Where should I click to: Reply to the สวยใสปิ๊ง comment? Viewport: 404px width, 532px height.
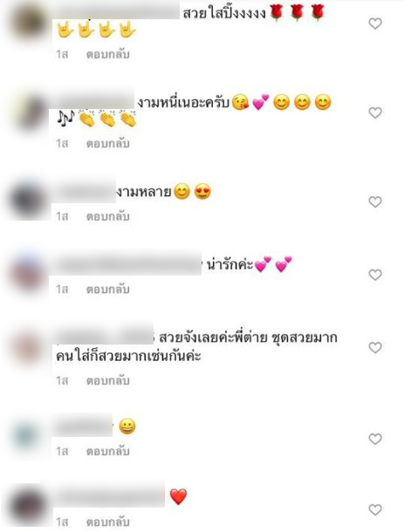point(107,54)
